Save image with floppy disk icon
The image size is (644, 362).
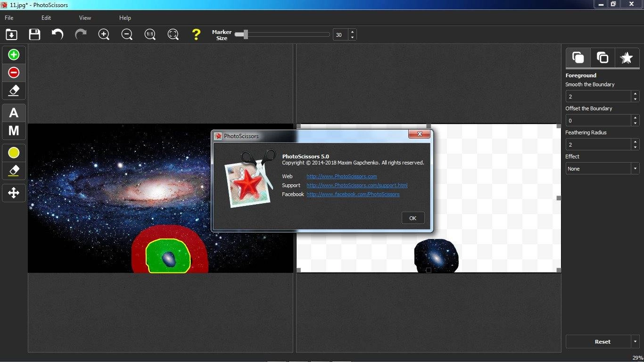[34, 34]
